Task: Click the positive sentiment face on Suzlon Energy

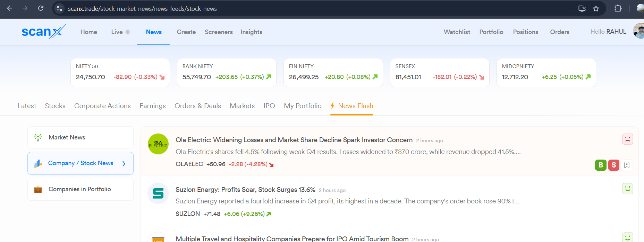Action: pyautogui.click(x=627, y=188)
